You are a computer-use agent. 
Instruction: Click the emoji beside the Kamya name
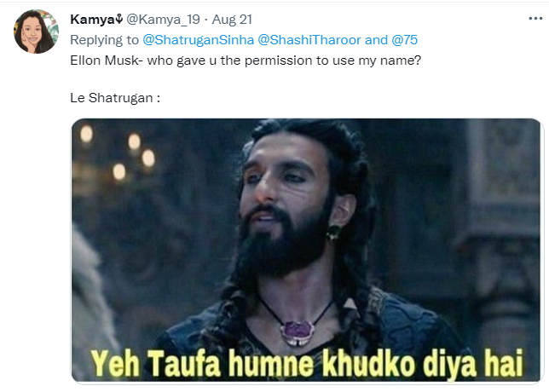pyautogui.click(x=119, y=18)
